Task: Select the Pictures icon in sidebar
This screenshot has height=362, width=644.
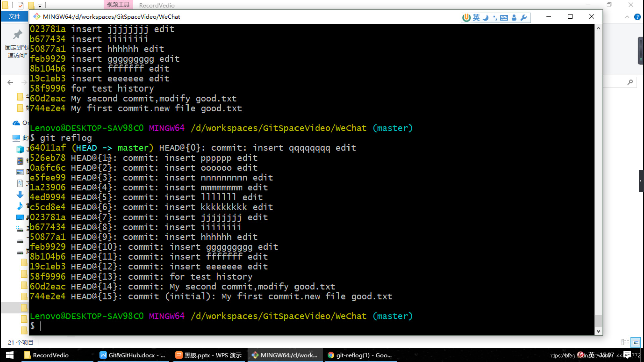Action: pos(20,172)
